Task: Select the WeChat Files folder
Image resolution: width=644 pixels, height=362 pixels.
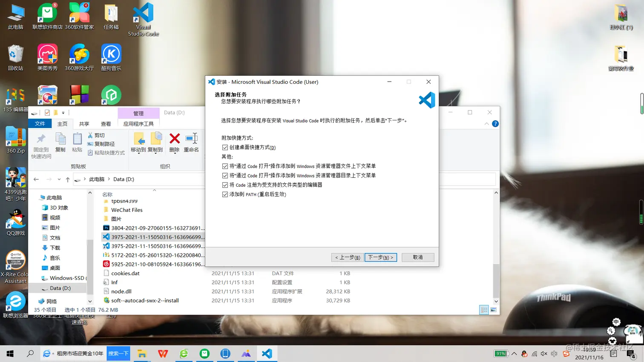Action: 123,210
